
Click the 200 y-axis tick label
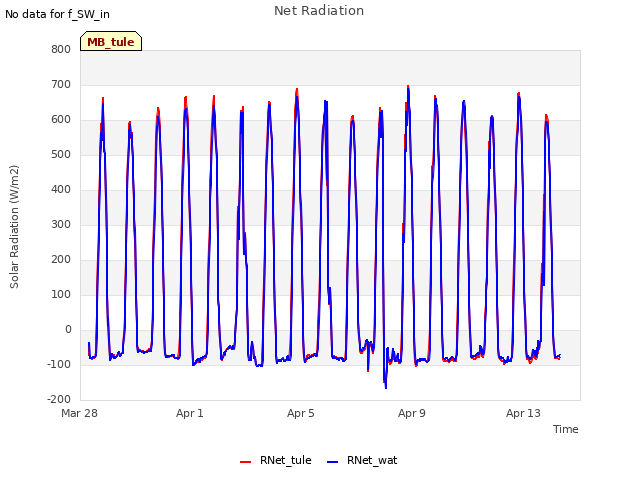click(x=61, y=260)
